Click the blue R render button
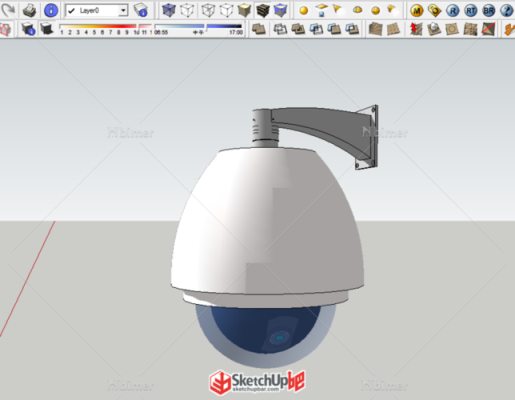 (453, 11)
